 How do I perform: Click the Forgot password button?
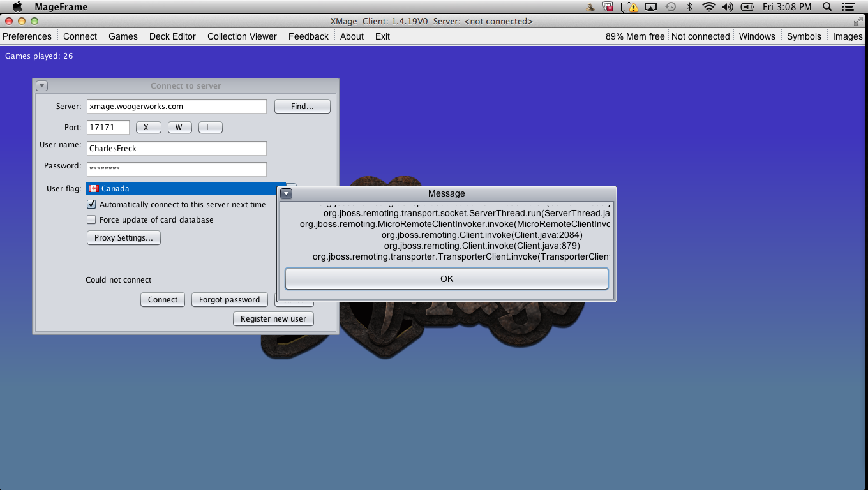(x=229, y=300)
